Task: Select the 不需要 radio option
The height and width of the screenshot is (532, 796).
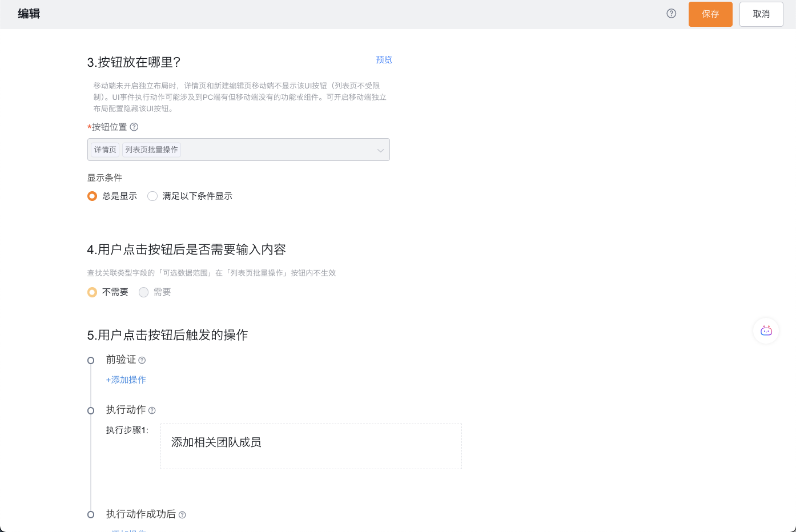Action: (x=92, y=292)
